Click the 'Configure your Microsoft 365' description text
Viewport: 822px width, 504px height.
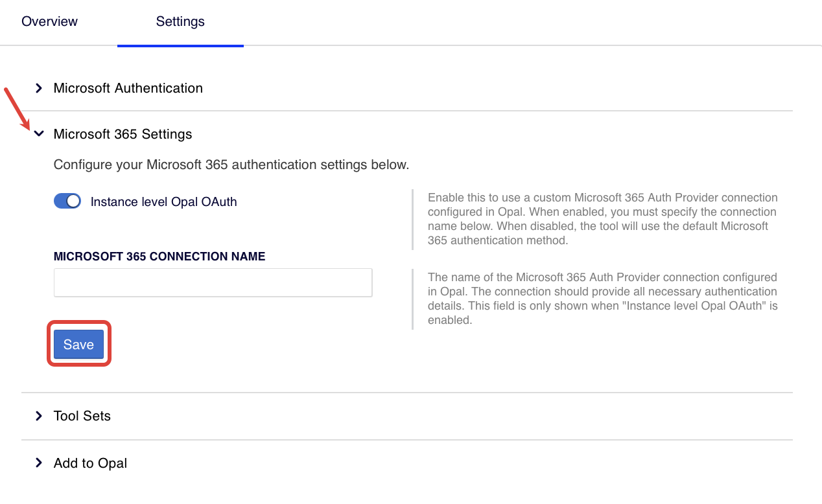(231, 165)
